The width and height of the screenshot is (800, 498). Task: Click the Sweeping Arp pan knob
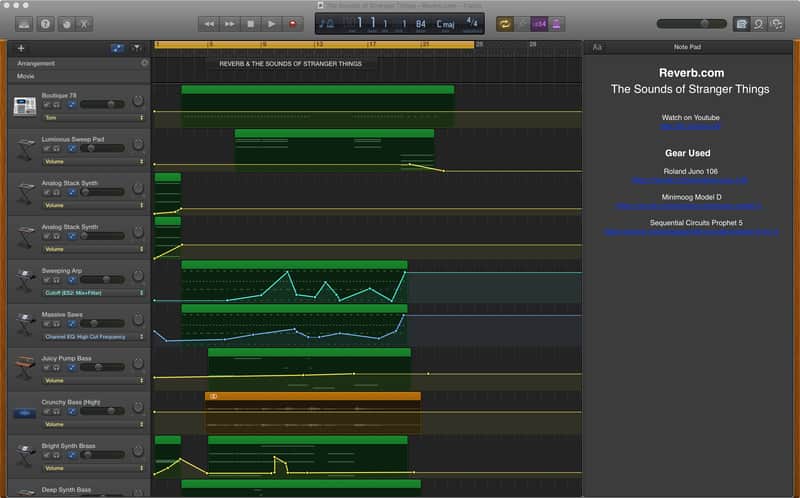point(138,276)
